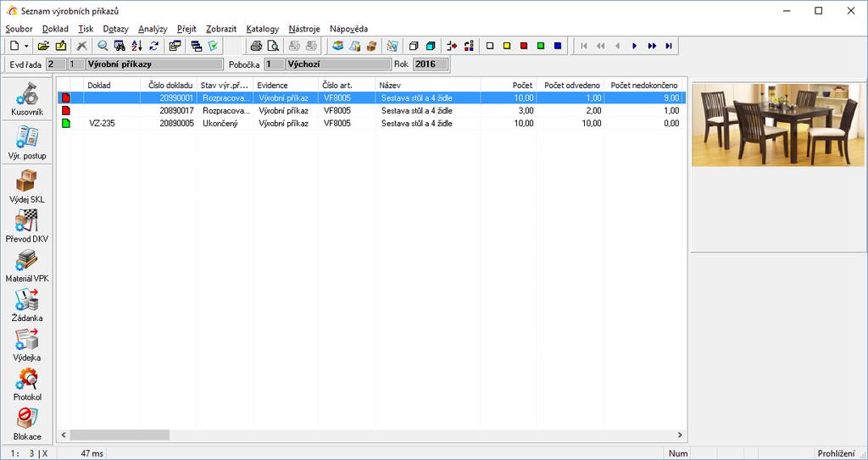Open the Zobrazit menu
The height and width of the screenshot is (460, 868).
point(221,29)
